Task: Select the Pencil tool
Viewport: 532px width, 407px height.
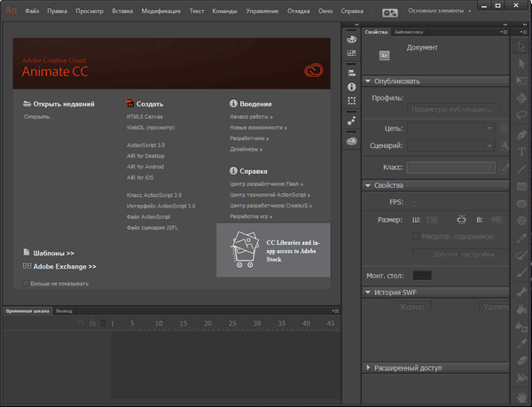Action: (521, 239)
